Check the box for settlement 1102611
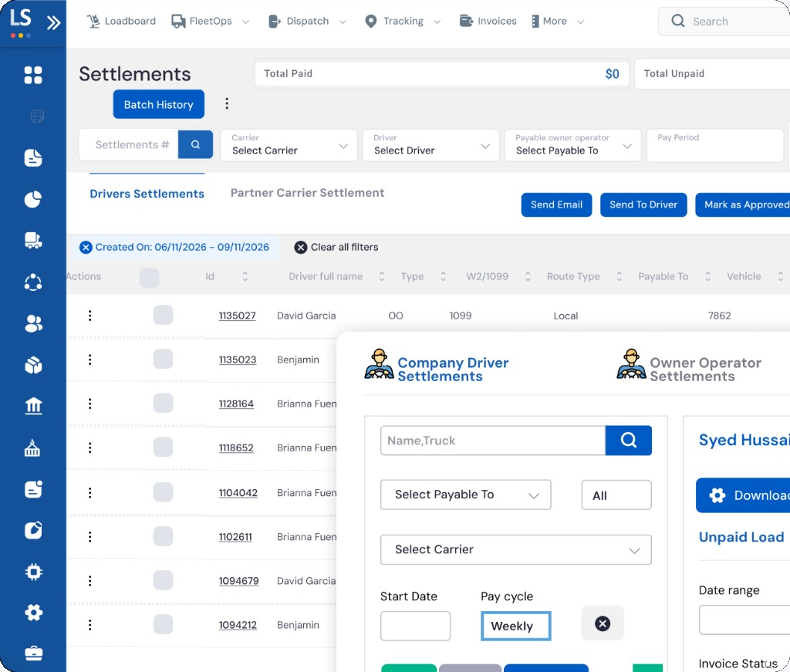 (164, 536)
